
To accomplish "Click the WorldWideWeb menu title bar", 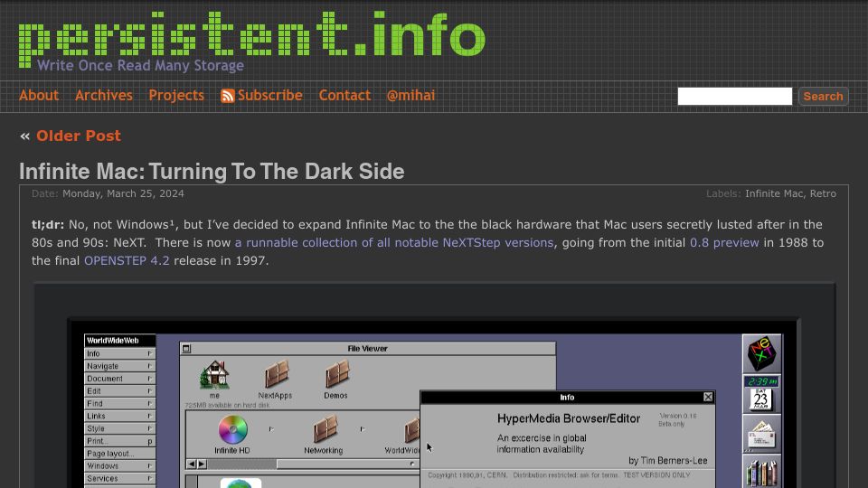I will 119,341.
